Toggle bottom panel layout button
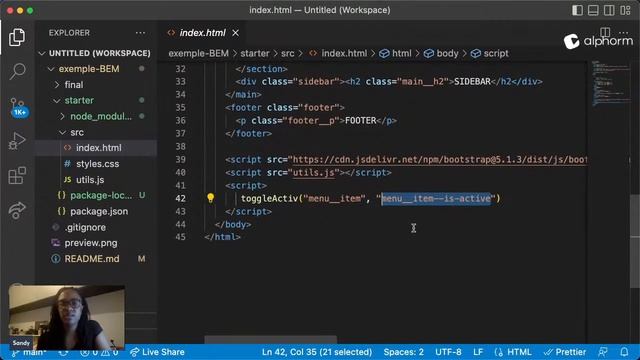Image resolution: width=640 pixels, height=360 pixels. pyautogui.click(x=593, y=10)
